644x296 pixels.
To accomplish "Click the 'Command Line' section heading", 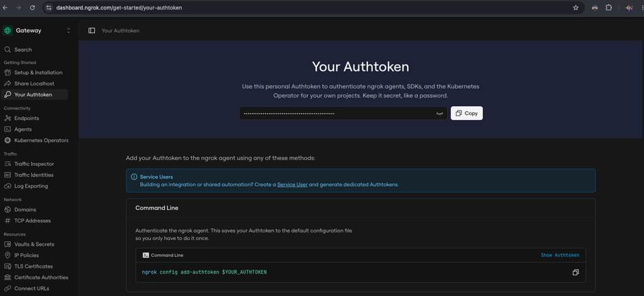I will pos(157,208).
